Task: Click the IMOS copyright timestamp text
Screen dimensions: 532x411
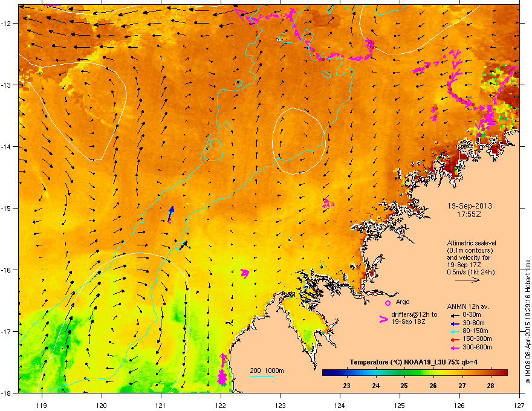Action: pyautogui.click(x=528, y=322)
